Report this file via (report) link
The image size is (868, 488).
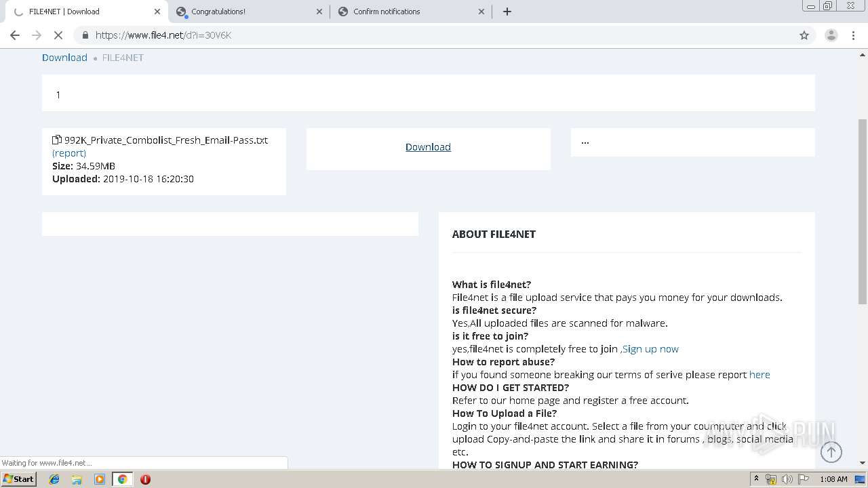point(69,153)
